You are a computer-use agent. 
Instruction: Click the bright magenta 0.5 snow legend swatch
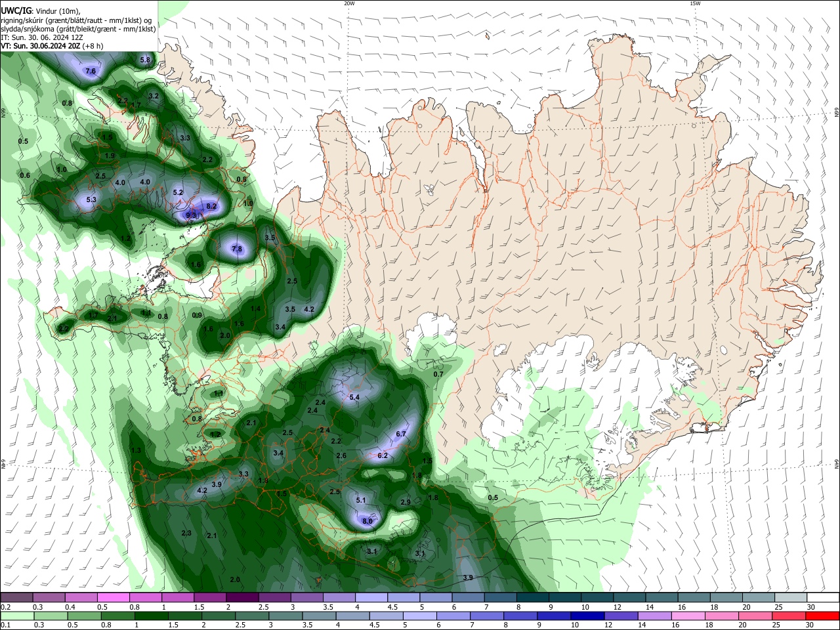point(113,598)
